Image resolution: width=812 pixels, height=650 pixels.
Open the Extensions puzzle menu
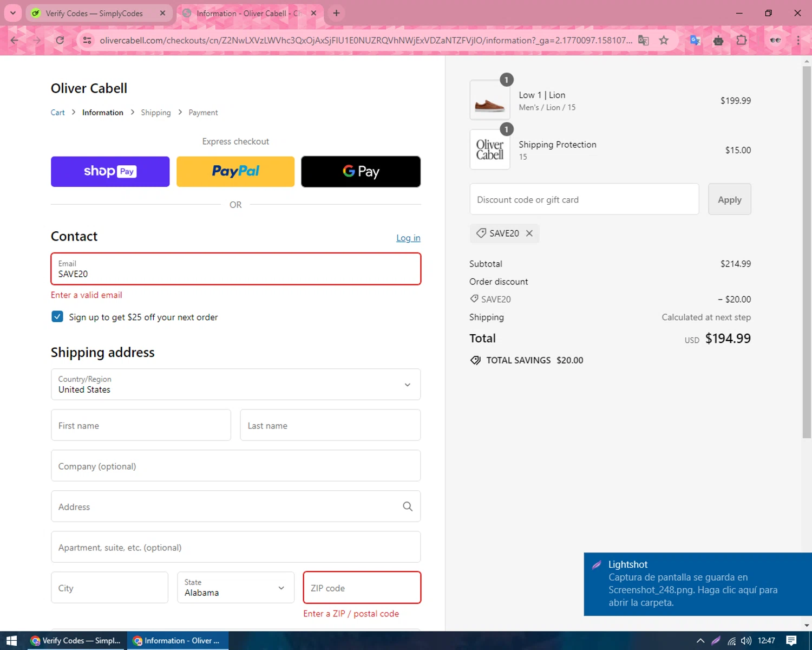[742, 40]
